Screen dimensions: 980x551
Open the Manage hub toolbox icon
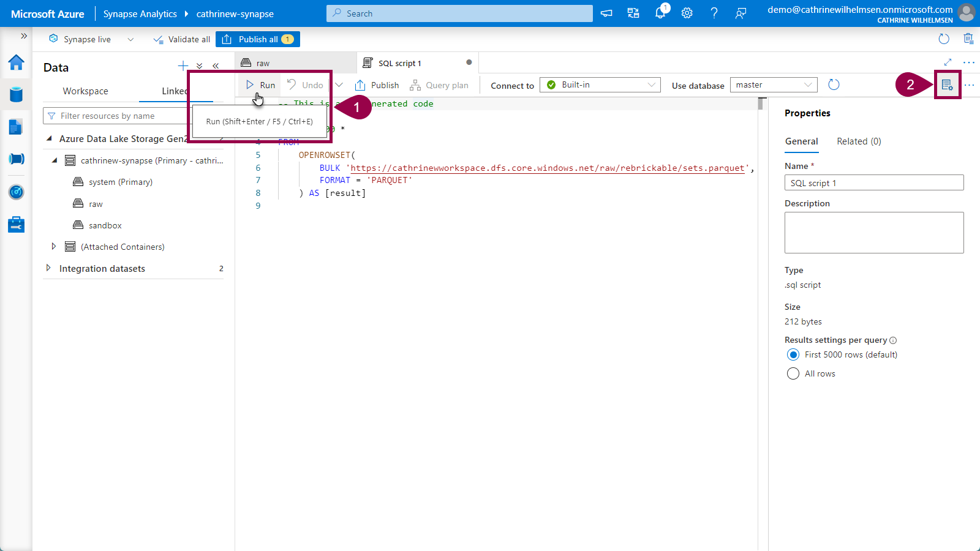(17, 225)
